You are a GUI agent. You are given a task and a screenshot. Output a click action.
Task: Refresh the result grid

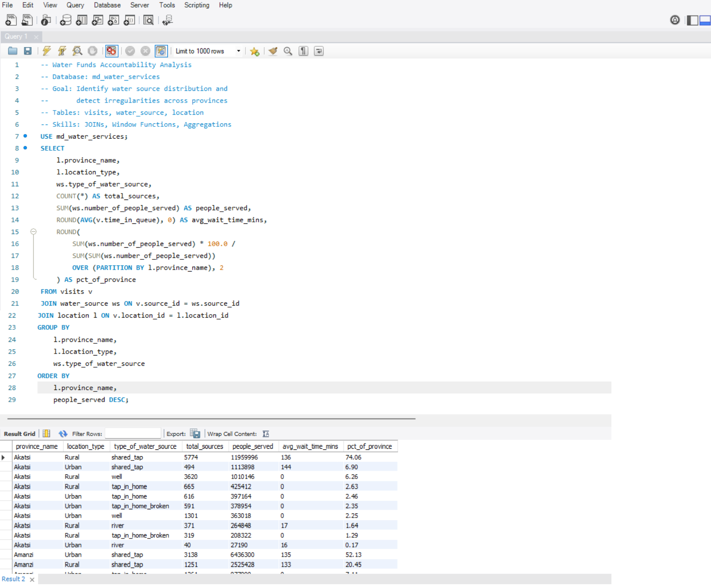click(63, 434)
